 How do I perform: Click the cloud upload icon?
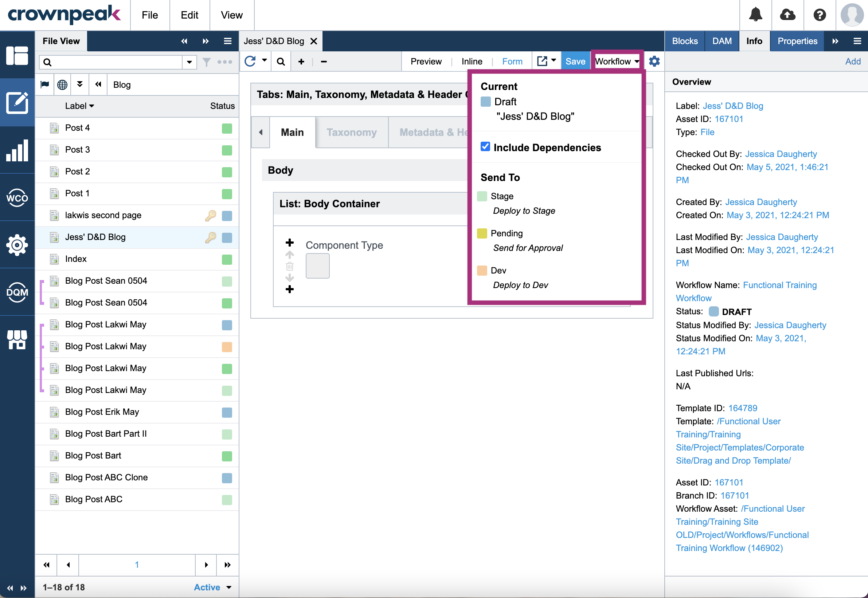point(787,15)
